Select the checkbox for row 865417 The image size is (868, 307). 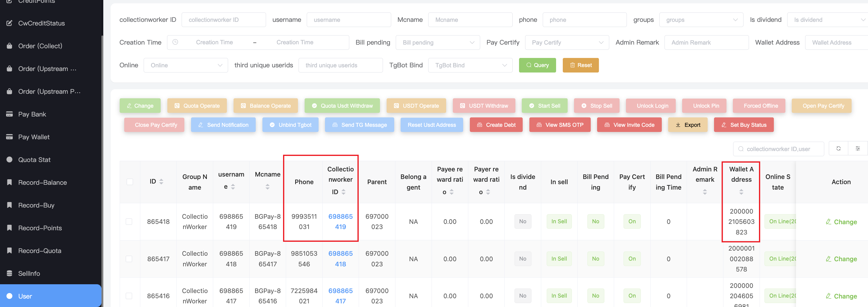(x=129, y=259)
